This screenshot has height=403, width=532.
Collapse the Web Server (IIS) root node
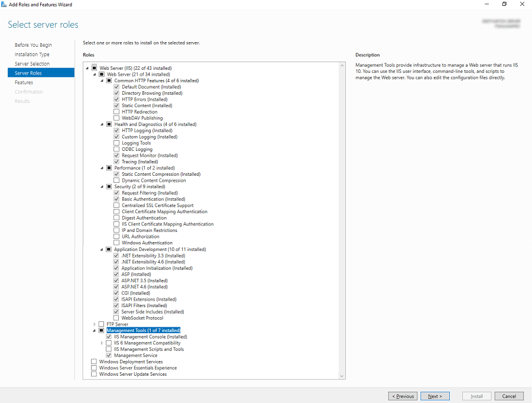pos(87,68)
